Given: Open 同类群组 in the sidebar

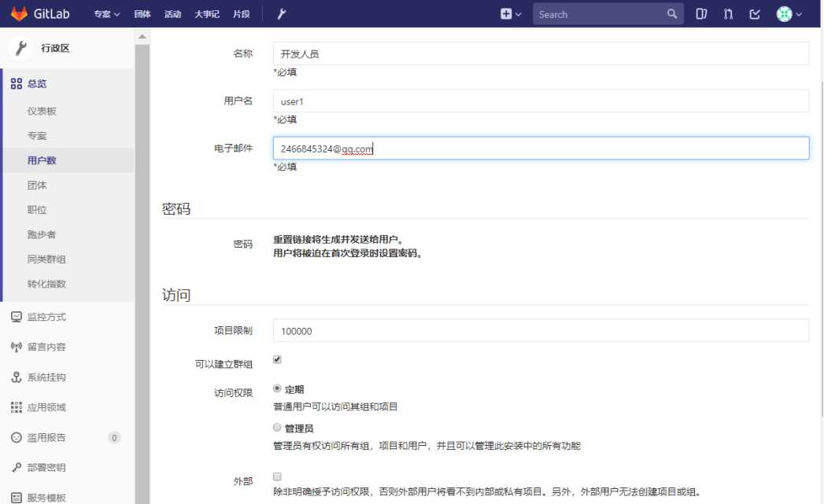Looking at the screenshot, I should (x=46, y=259).
